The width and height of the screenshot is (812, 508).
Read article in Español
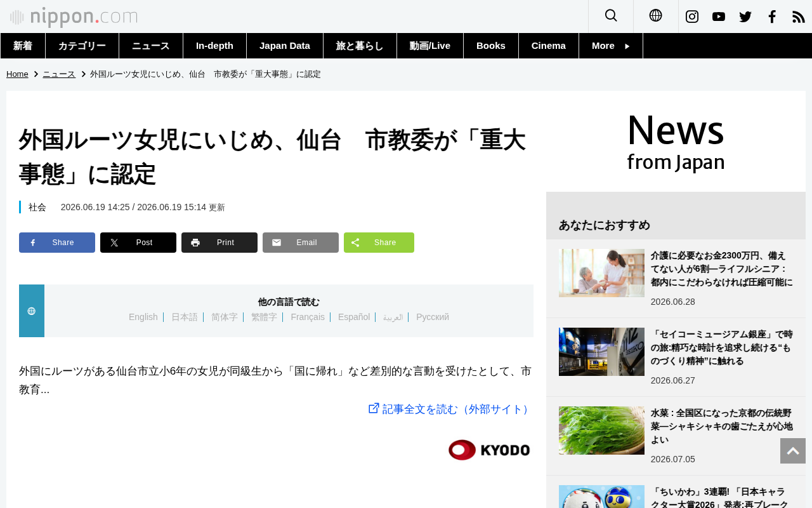(354, 317)
